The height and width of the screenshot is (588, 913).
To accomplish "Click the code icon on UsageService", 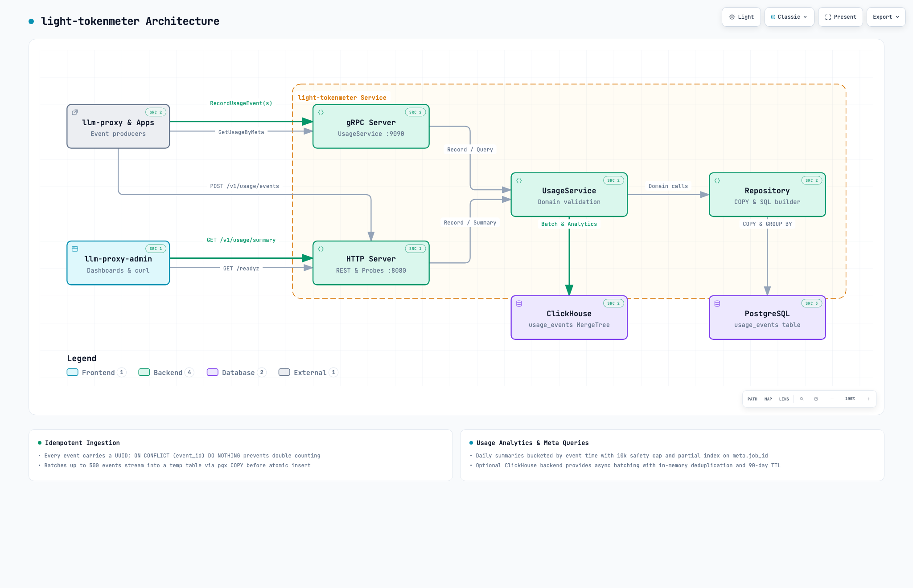I will click(x=519, y=181).
